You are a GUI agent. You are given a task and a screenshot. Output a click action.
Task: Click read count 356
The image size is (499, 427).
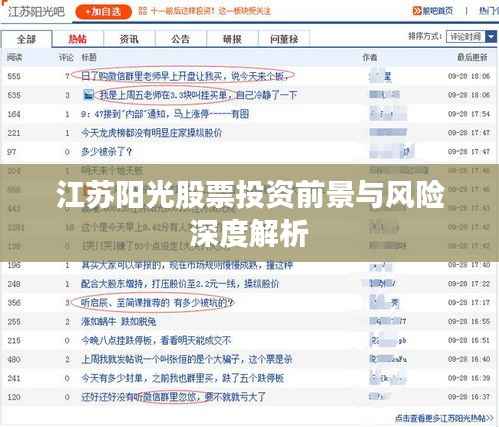click(x=14, y=303)
